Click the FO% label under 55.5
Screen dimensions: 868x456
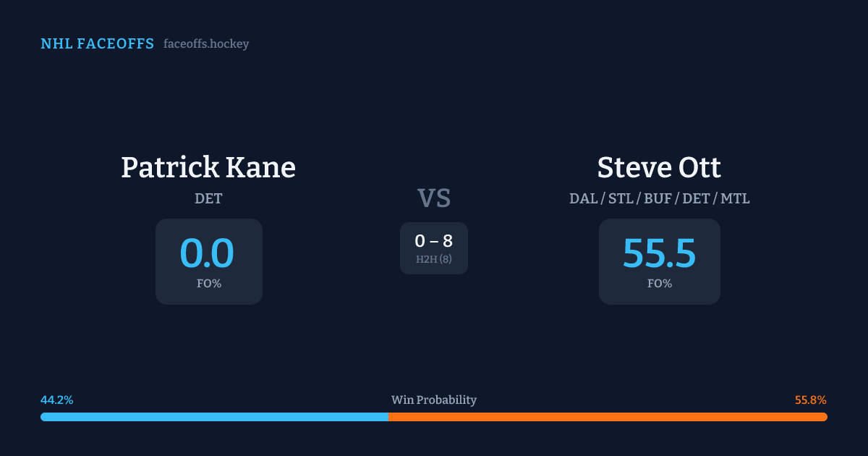point(660,284)
